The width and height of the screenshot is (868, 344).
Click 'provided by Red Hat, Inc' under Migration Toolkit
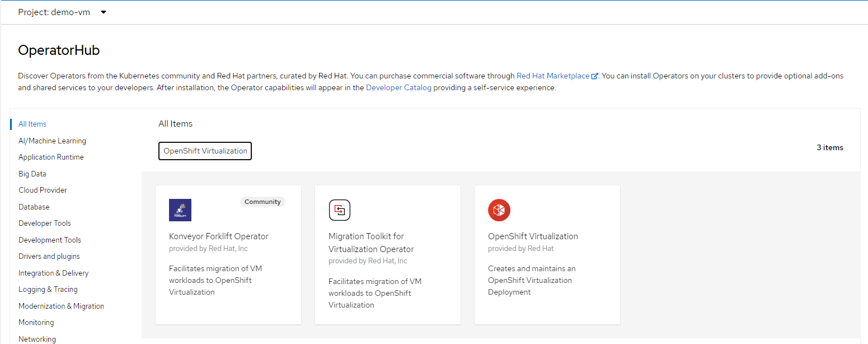point(368,261)
